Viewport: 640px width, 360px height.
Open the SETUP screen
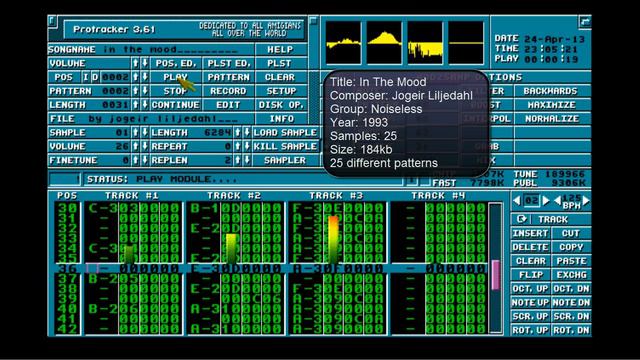[x=280, y=91]
